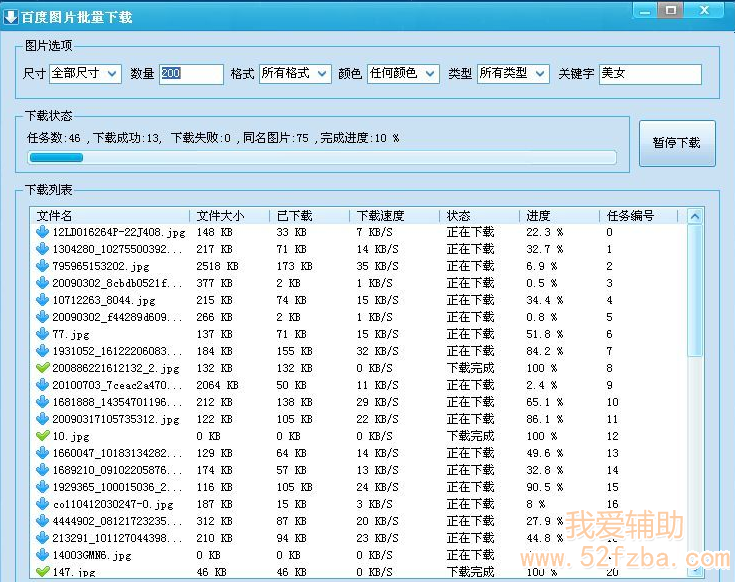Click the download icon for 2009031710573531​2.jpg
This screenshot has height=582, width=735.
tap(43, 419)
